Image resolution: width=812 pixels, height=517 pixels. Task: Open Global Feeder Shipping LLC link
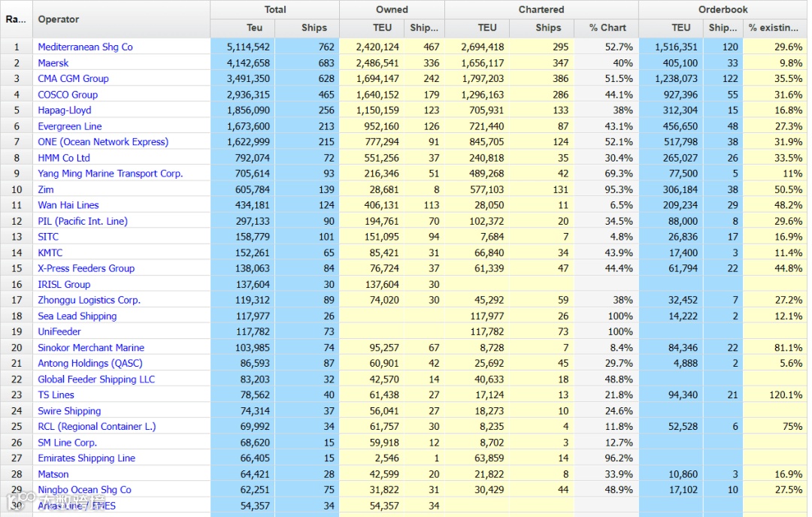95,379
